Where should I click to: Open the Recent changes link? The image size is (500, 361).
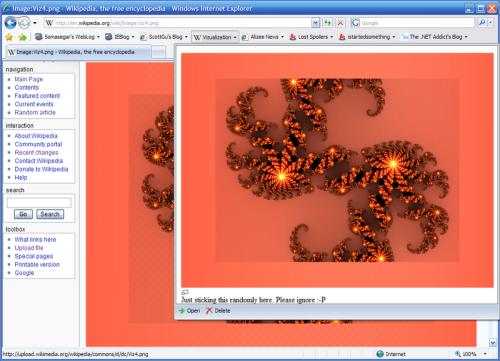(36, 152)
